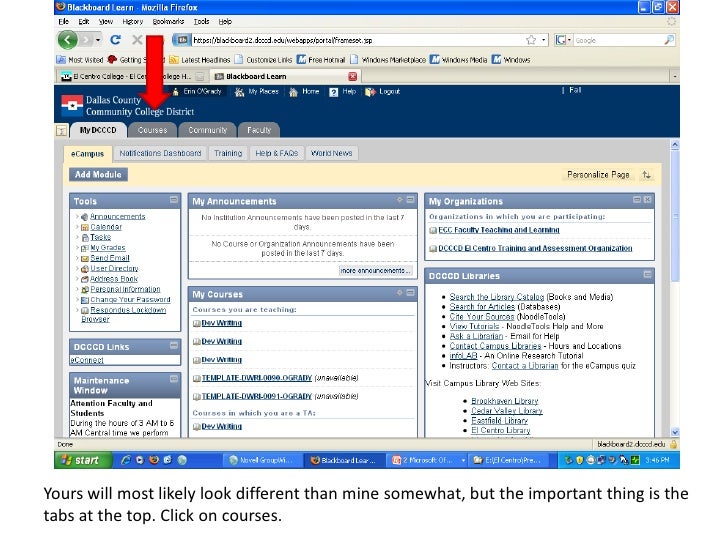
Task: Collapse the DCCCD Libraries module
Action: tap(647, 274)
